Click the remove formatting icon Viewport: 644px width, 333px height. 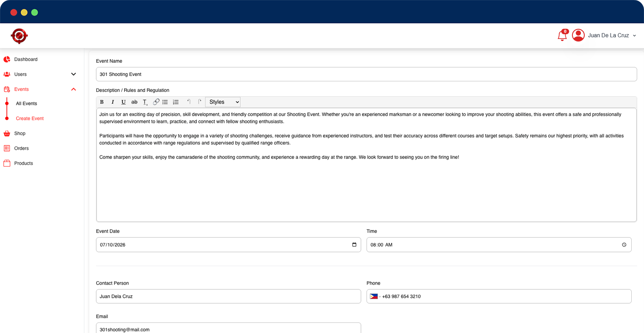pyautogui.click(x=145, y=102)
